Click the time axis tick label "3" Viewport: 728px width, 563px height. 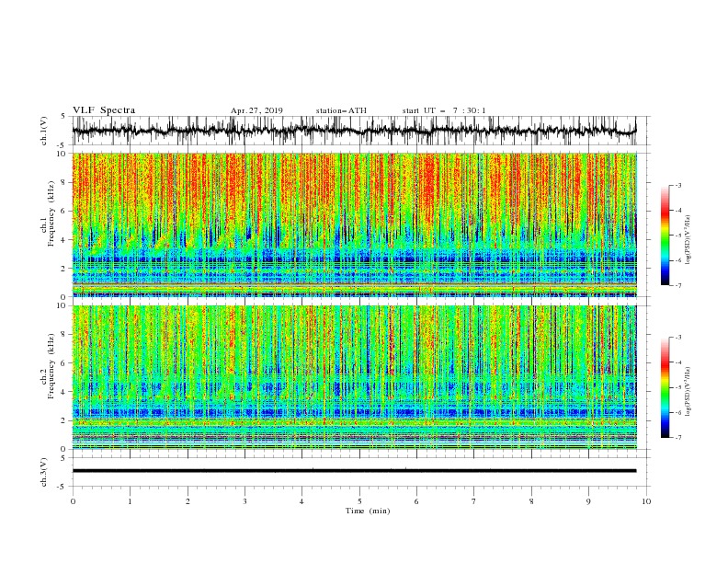[x=245, y=501]
